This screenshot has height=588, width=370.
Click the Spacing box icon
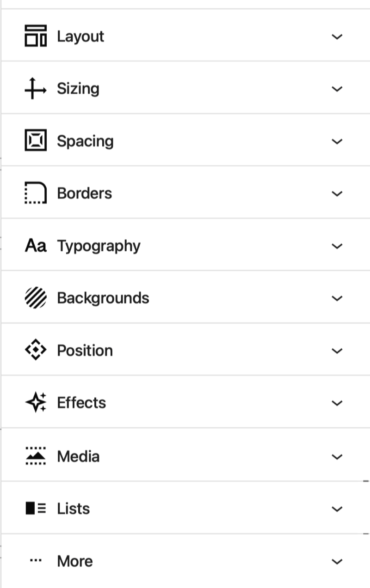click(x=36, y=140)
